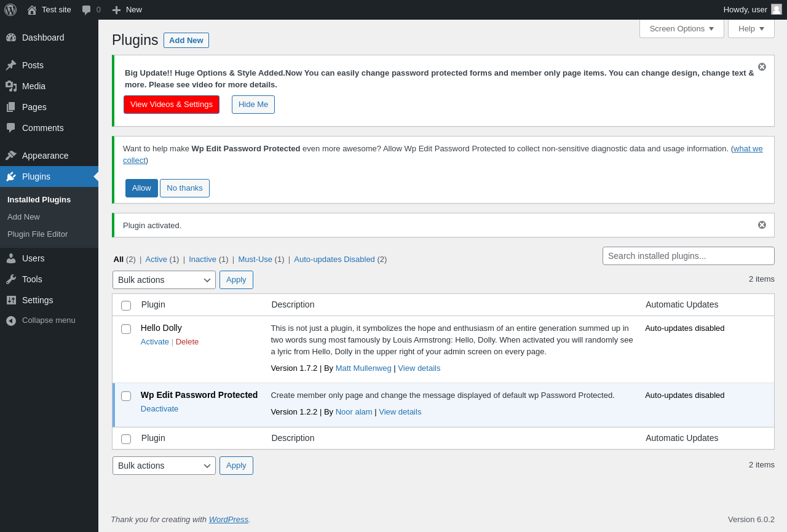This screenshot has width=787, height=532.
Task: Click the Posts pushpin icon
Action: click(x=11, y=65)
